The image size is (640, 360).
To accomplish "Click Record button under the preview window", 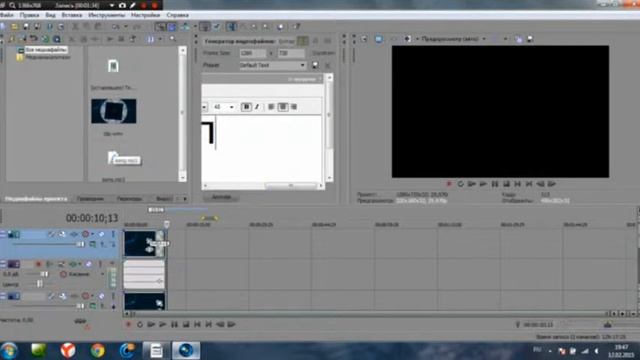I will pos(449,184).
